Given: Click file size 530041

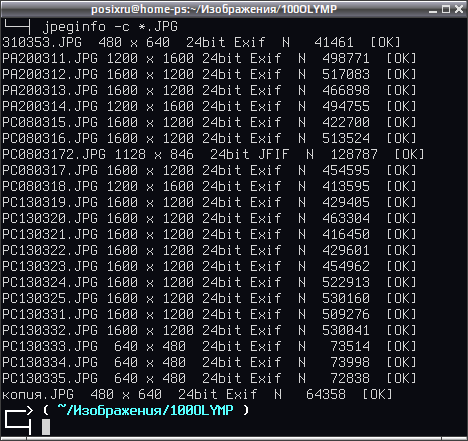Looking at the screenshot, I should (x=346, y=330).
